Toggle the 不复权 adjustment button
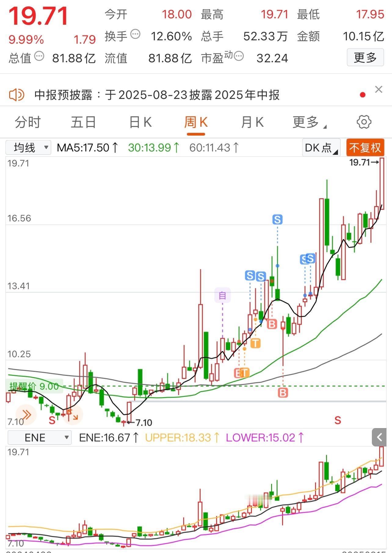The width and height of the screenshot is (392, 553). click(x=365, y=148)
